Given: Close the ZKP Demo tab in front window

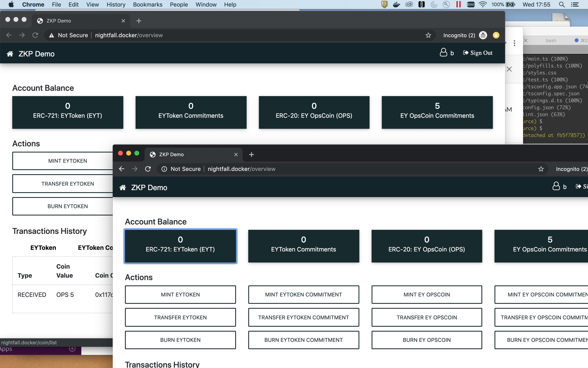Looking at the screenshot, I should point(236,155).
